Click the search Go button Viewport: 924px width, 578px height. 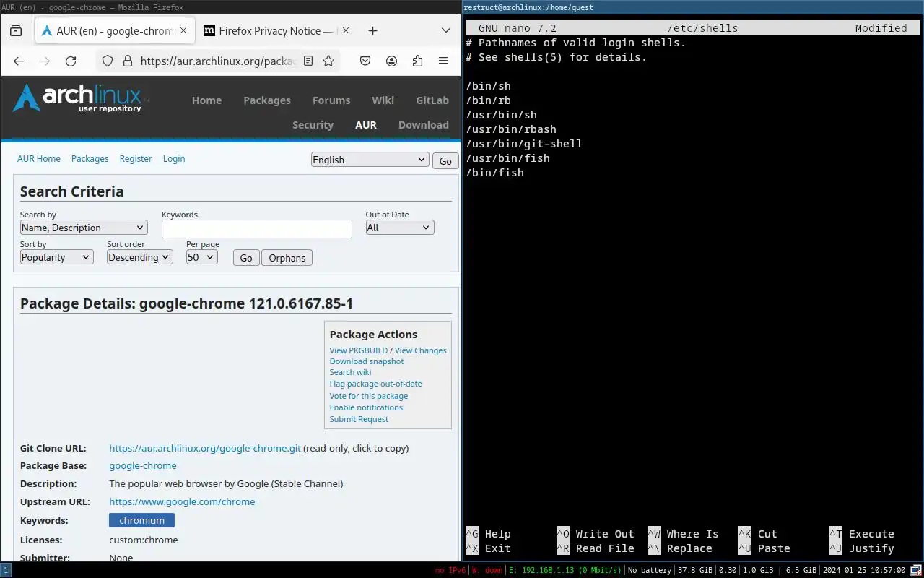pyautogui.click(x=246, y=258)
